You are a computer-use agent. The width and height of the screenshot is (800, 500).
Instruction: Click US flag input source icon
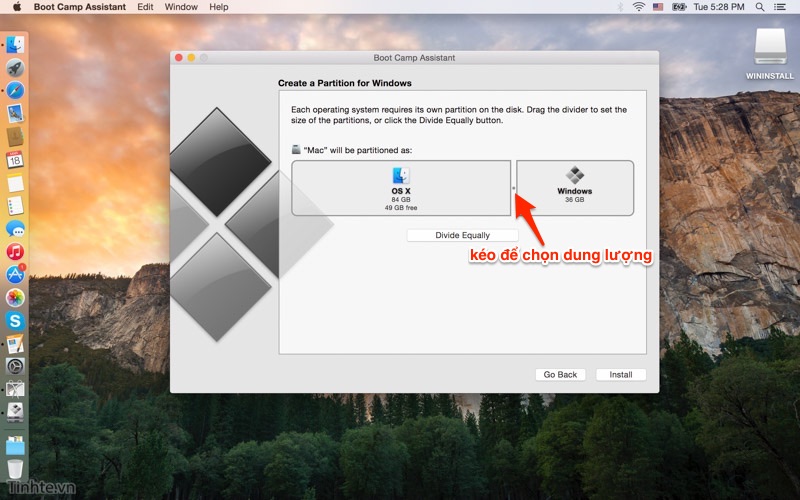click(x=658, y=7)
